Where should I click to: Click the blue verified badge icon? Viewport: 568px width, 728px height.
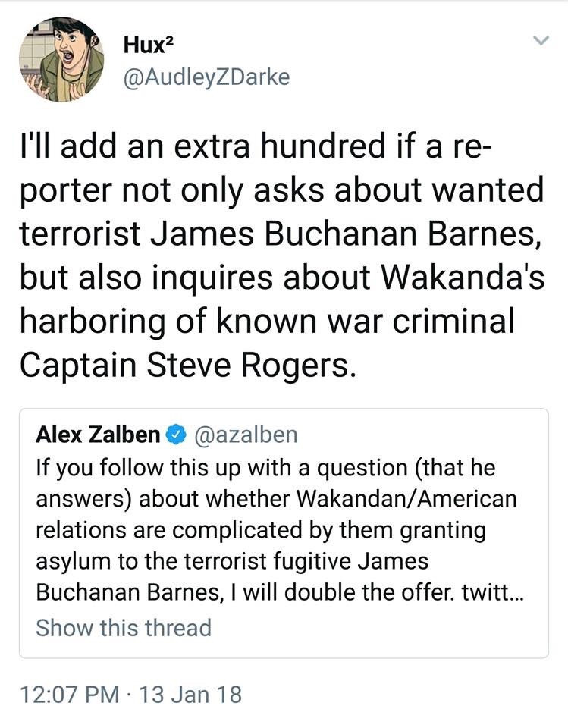pyautogui.click(x=175, y=435)
